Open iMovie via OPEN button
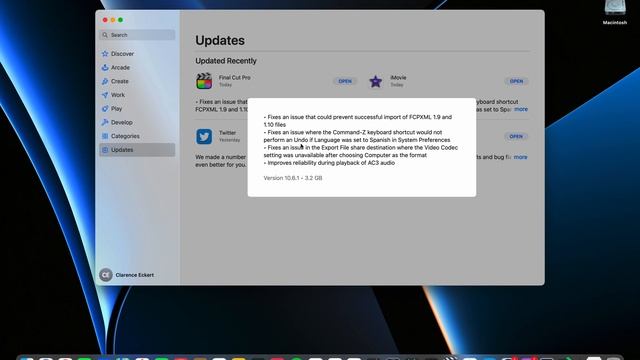The height and width of the screenshot is (360, 640). point(516,81)
